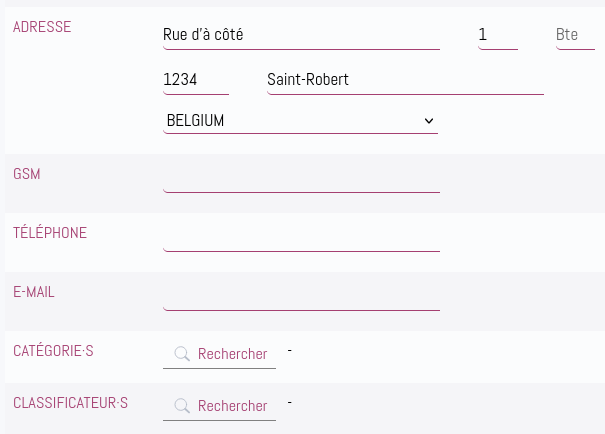
Task: Click the CATÉGORIE·S label
Action: click(53, 350)
